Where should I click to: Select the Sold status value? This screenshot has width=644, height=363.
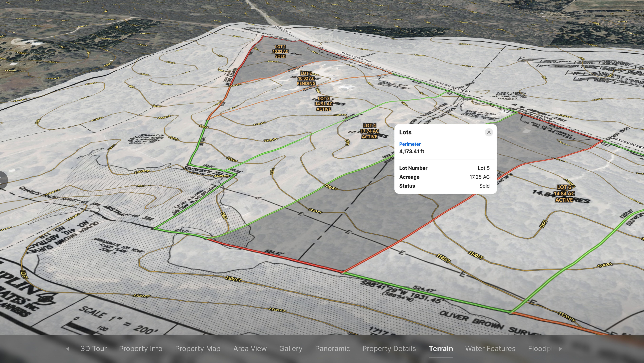point(484,186)
